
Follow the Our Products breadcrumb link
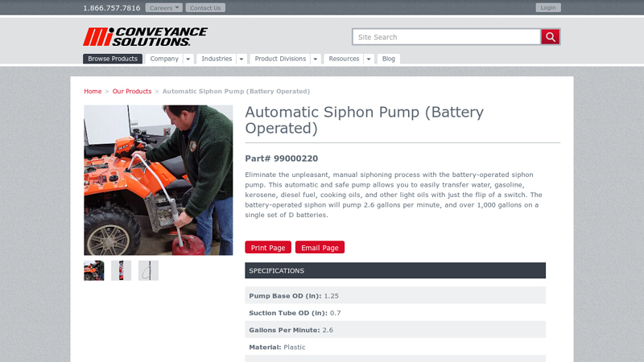click(132, 91)
